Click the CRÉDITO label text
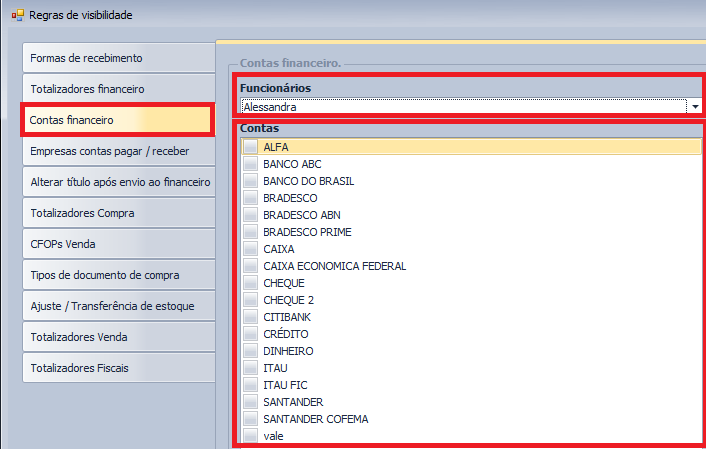The height and width of the screenshot is (449, 706). (286, 334)
